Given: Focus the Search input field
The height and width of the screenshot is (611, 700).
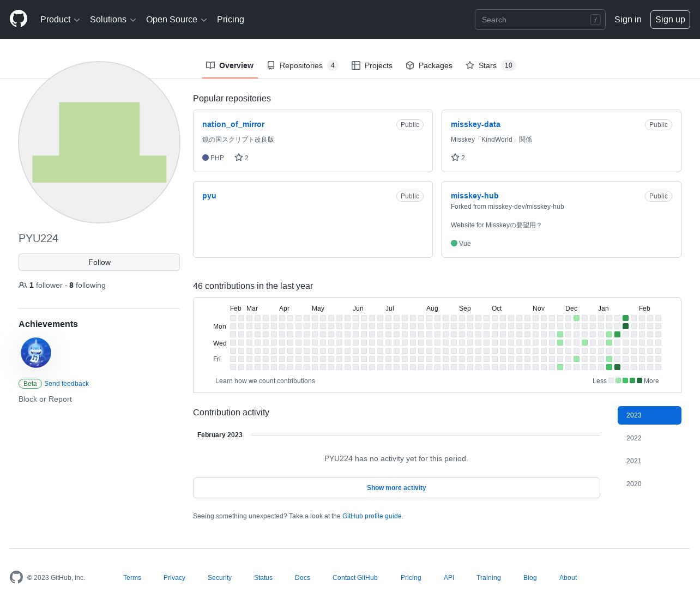Looking at the screenshot, I should click(x=540, y=20).
